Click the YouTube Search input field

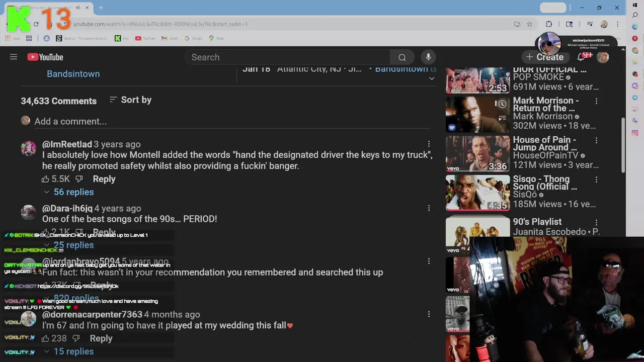(288, 57)
